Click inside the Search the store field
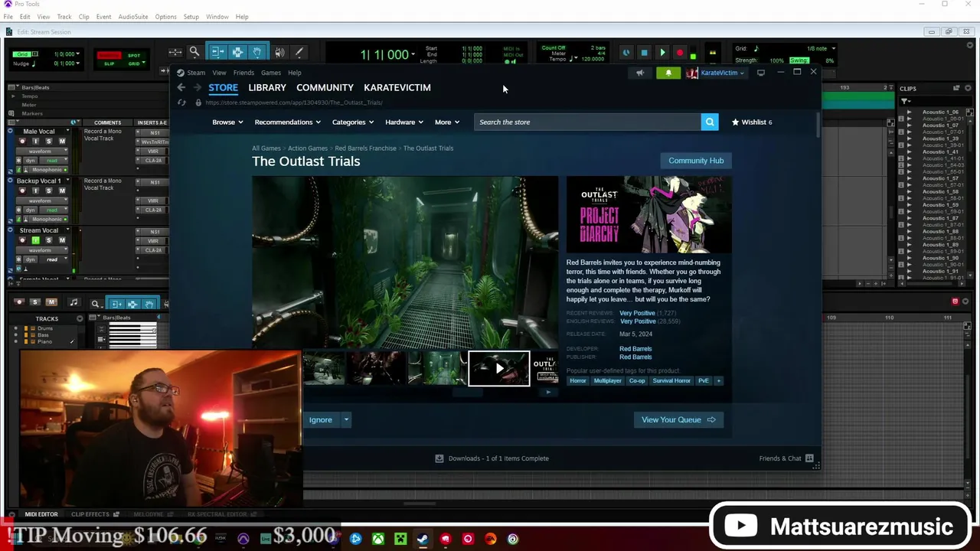 point(587,122)
